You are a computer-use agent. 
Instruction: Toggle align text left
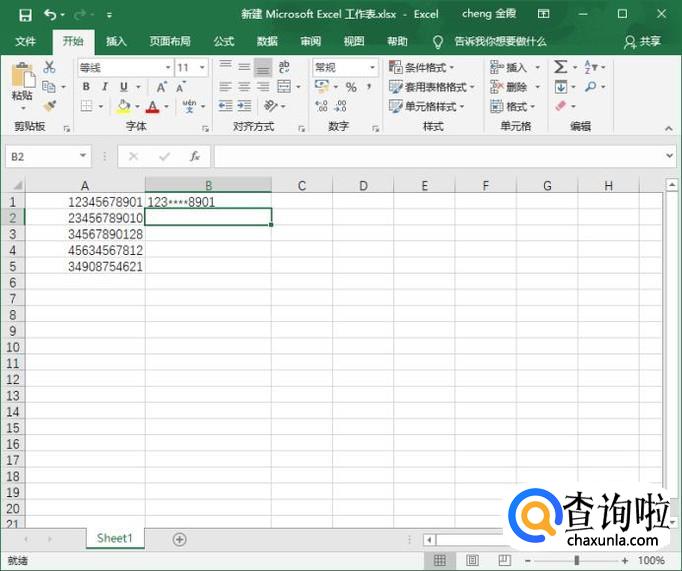tap(225, 87)
